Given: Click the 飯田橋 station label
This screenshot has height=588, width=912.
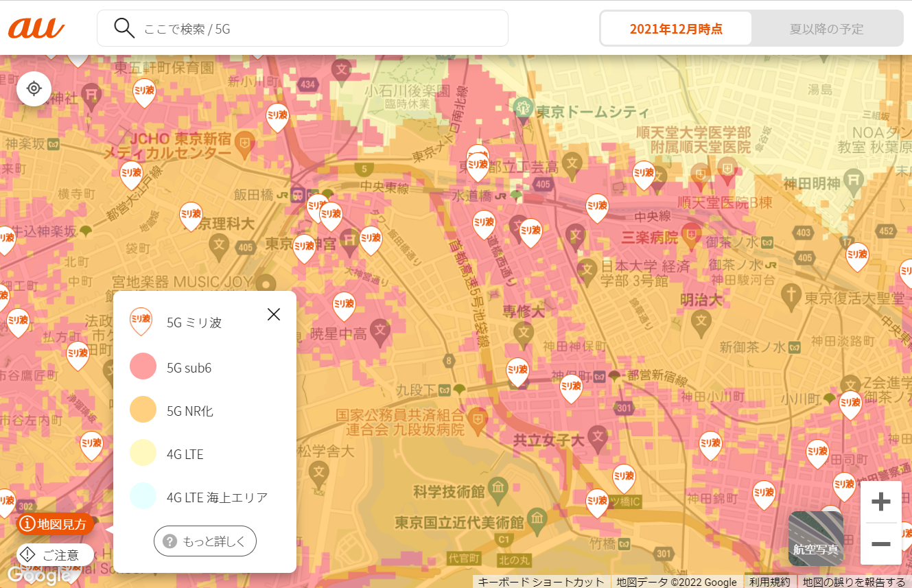Looking at the screenshot, I should pyautogui.click(x=254, y=194).
